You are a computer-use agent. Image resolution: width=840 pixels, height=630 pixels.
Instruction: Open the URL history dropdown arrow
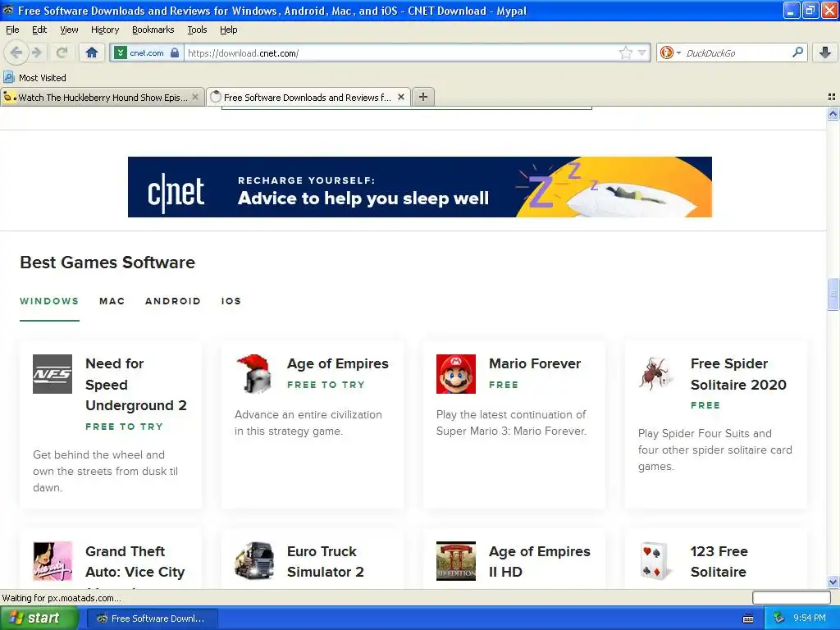click(x=641, y=52)
